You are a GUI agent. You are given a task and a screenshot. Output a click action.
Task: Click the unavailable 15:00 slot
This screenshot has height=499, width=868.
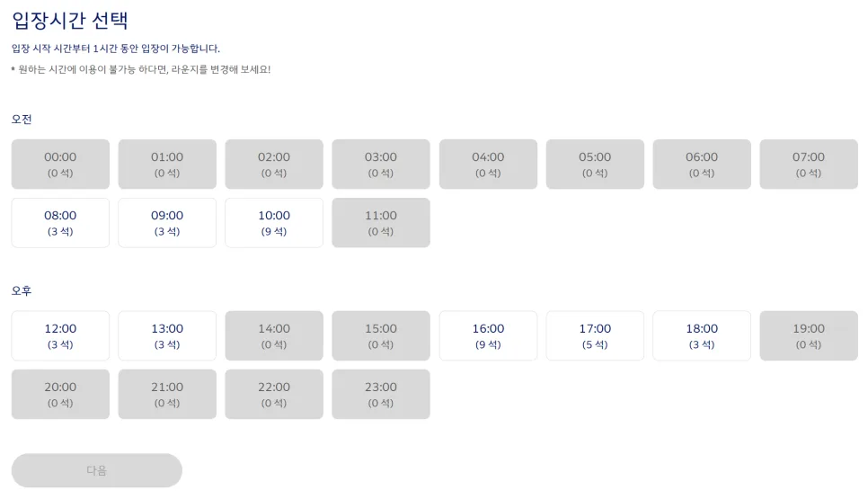coord(381,336)
